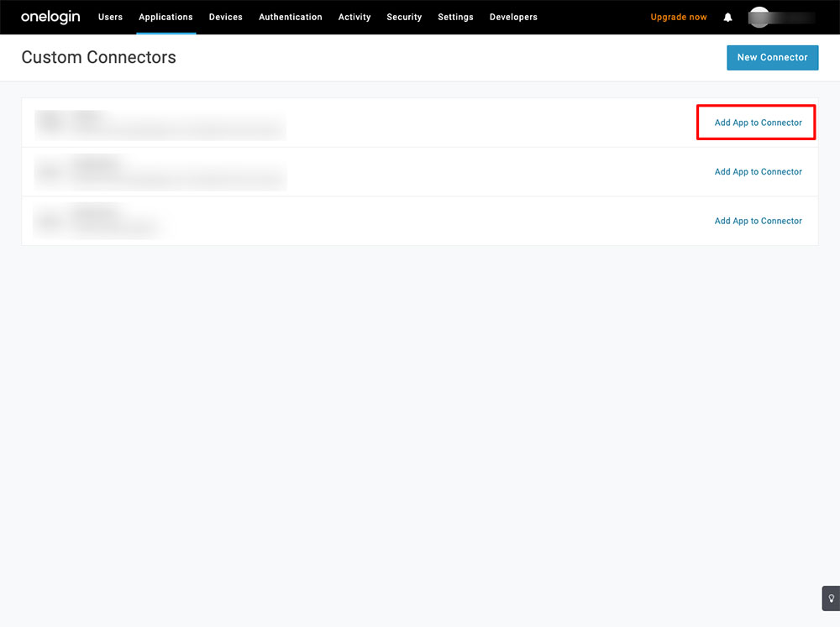Open the Activity menu

point(354,17)
